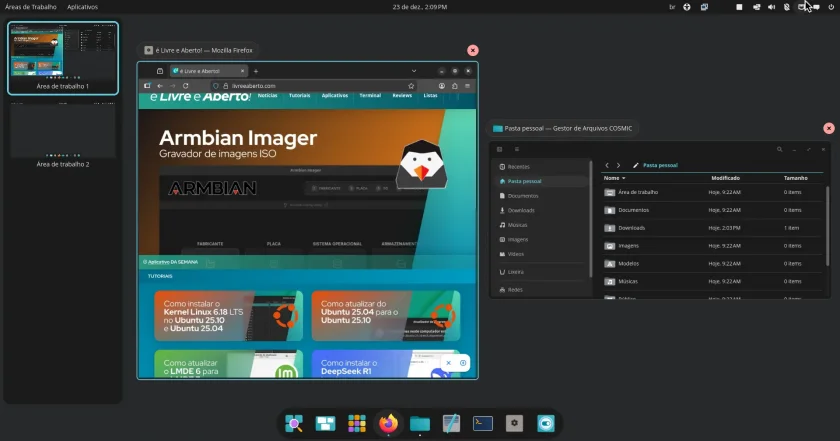Open the Firefox list-all-tabs chevron
840x441 pixels.
[x=414, y=71]
